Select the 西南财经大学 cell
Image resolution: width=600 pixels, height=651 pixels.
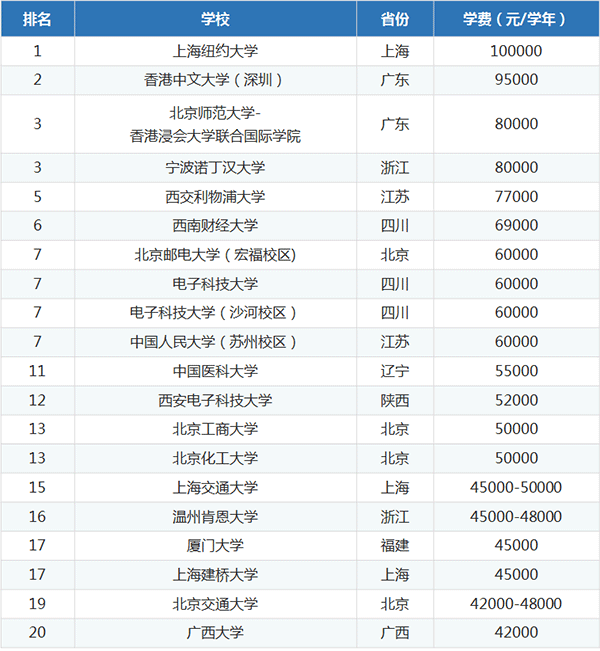click(x=215, y=225)
